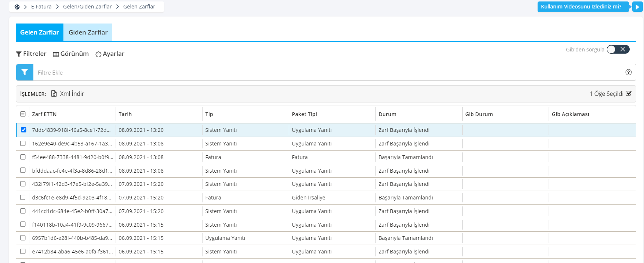The width and height of the screenshot is (644, 263).
Task: Click ETTN bfdddaac-fe4e-4f3a-8d86-28d1... cell
Action: pyautogui.click(x=72, y=171)
